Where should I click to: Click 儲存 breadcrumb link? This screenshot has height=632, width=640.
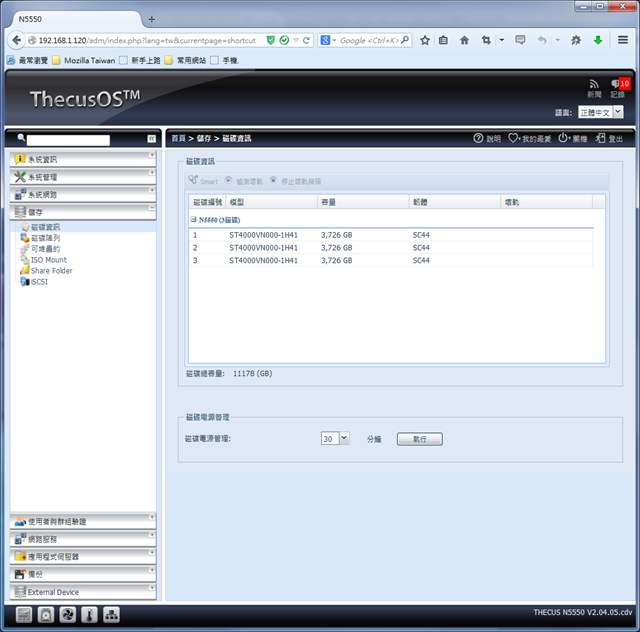click(x=204, y=138)
